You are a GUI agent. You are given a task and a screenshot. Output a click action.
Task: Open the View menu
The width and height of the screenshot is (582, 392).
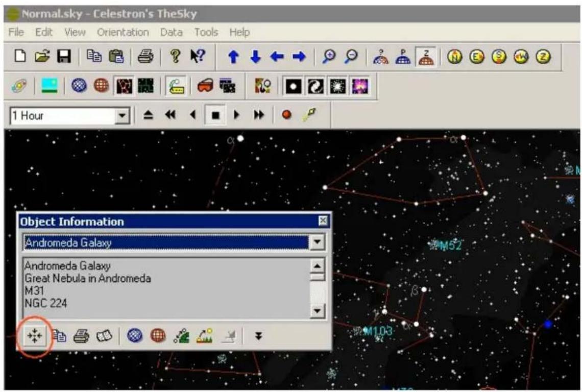tap(75, 32)
